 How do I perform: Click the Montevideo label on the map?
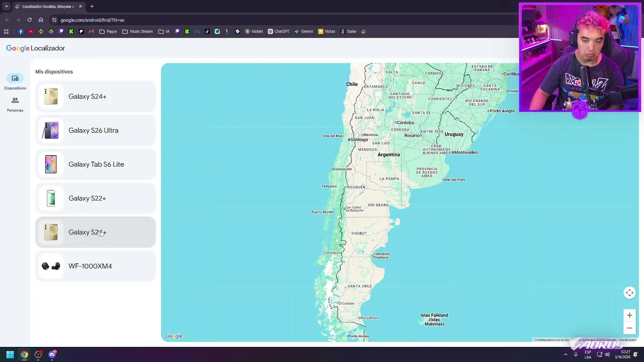[x=466, y=152]
